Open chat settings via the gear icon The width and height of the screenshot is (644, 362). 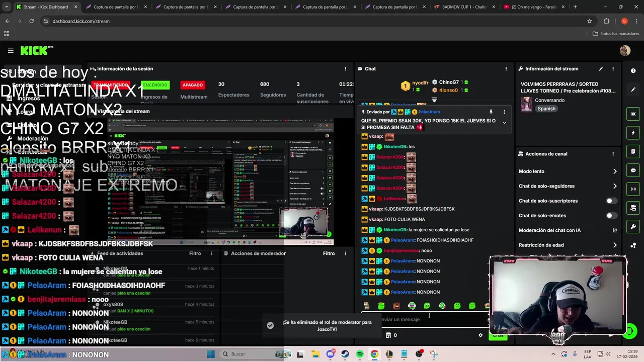point(480,335)
